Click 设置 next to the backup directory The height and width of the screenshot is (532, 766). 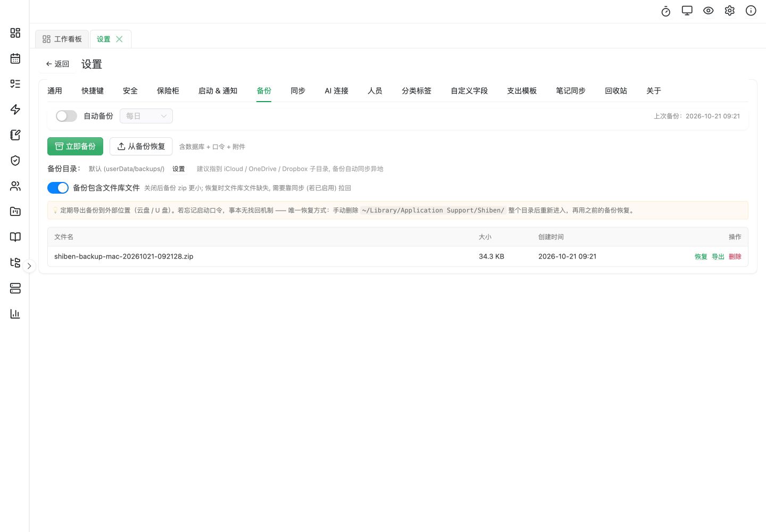coord(179,169)
